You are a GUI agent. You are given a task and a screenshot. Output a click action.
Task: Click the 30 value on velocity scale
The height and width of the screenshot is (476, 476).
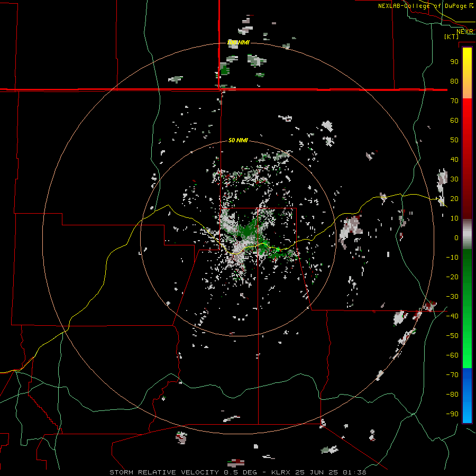(x=454, y=179)
